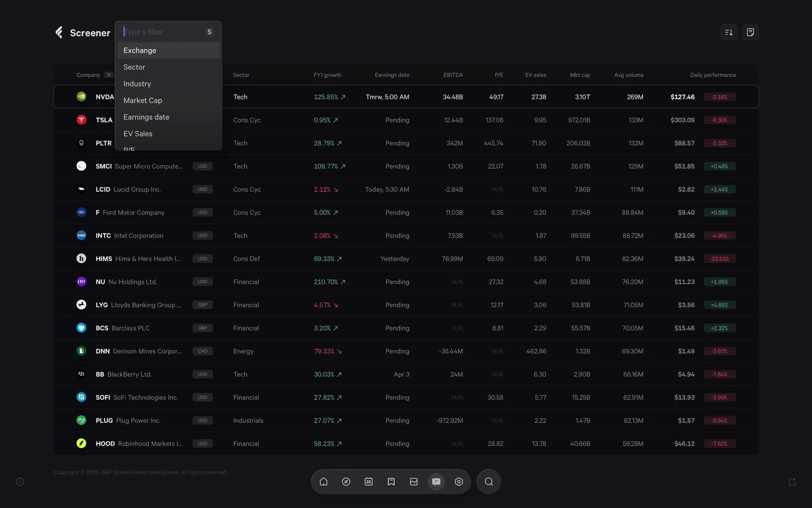The width and height of the screenshot is (812, 508).
Task: Open the compass explore icon
Action: pos(346,482)
